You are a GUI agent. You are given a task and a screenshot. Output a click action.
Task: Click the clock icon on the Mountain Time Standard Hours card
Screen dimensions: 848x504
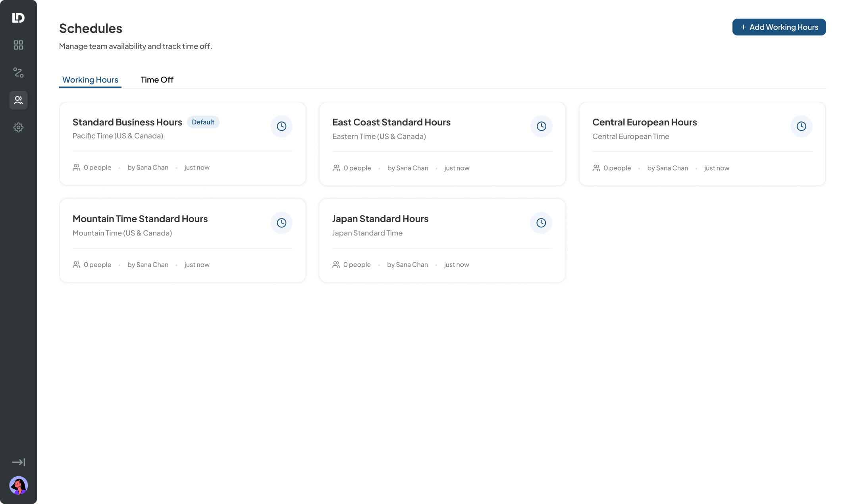(281, 223)
